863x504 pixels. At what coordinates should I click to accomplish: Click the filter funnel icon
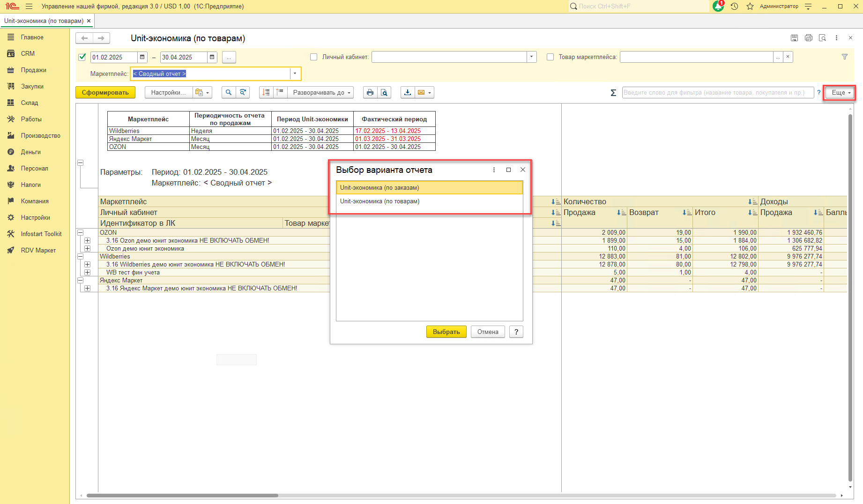[x=845, y=57]
